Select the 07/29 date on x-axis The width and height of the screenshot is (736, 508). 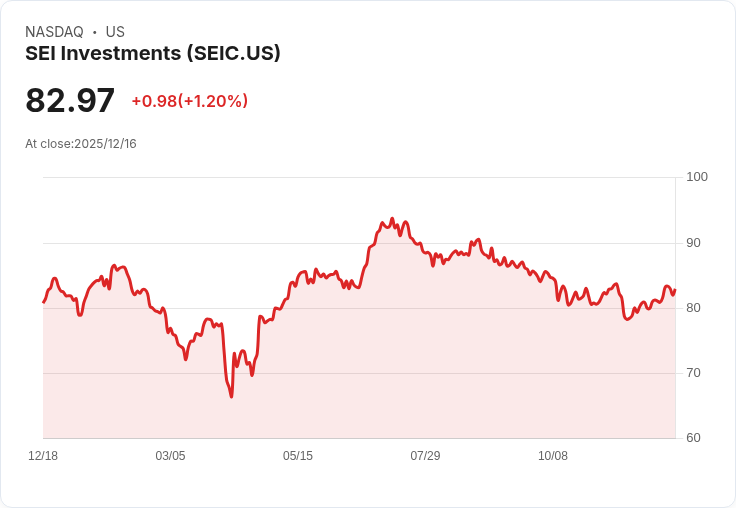point(425,456)
